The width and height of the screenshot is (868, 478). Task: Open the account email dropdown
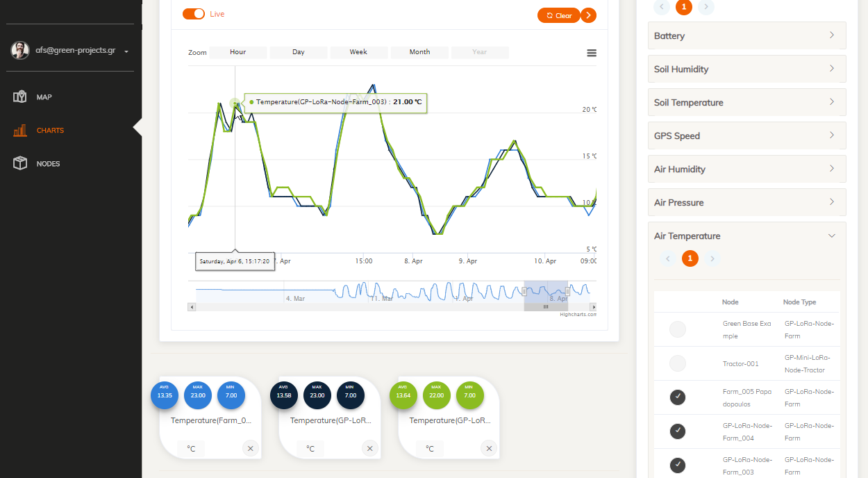click(126, 51)
